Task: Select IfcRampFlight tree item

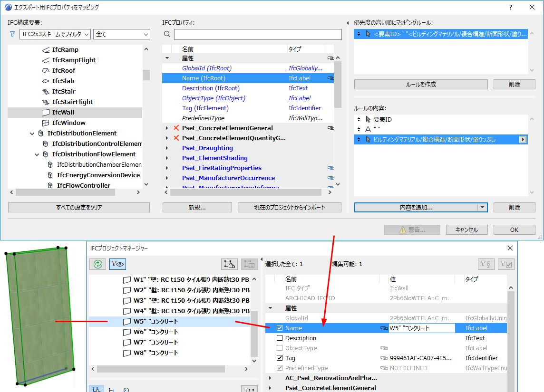Action: [x=74, y=60]
